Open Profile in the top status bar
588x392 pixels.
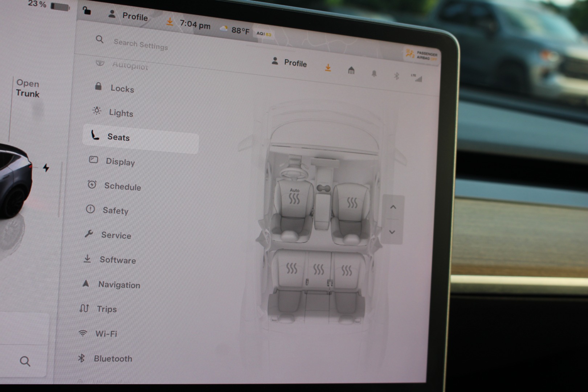(x=128, y=16)
